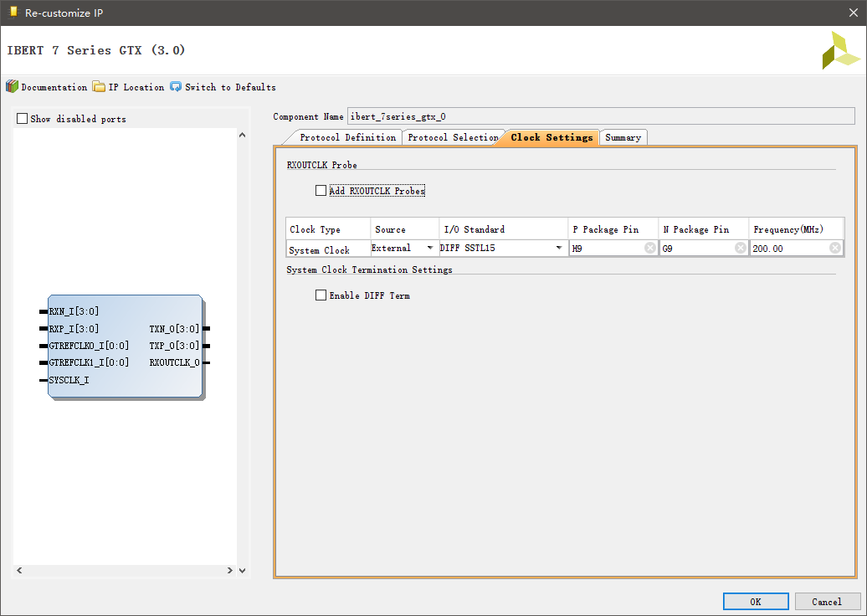The width and height of the screenshot is (867, 616).
Task: Click the Component Name input field
Action: click(601, 116)
